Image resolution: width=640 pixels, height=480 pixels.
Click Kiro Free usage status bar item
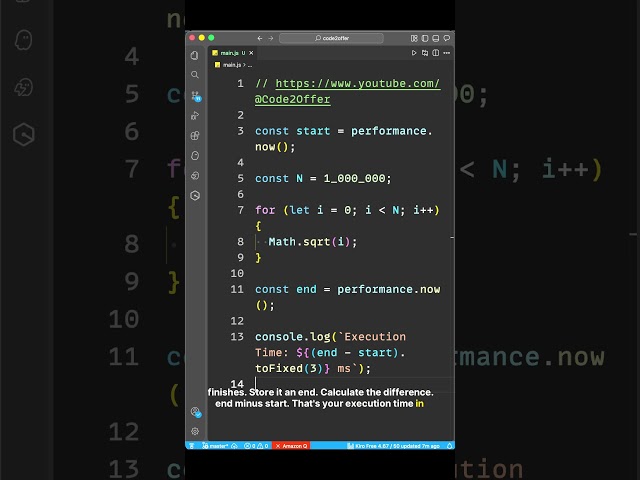tap(393, 446)
